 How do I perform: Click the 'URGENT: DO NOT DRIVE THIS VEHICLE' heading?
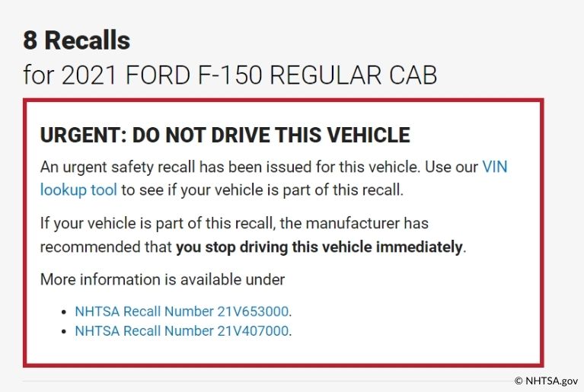tap(225, 135)
